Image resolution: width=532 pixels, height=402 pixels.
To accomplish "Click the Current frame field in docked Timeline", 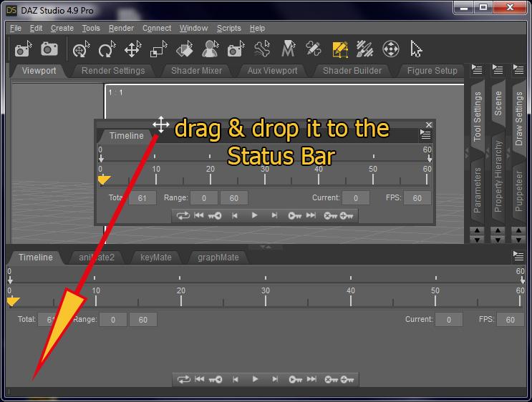I will coord(448,320).
